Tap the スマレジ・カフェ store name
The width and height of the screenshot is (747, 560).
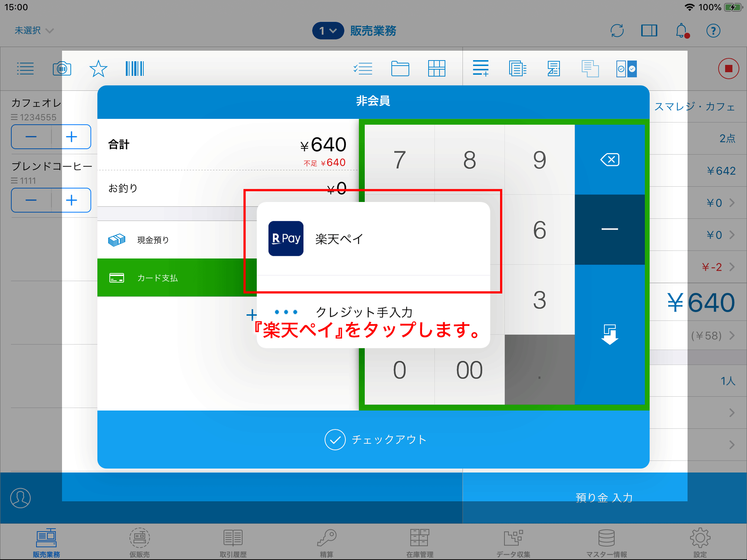tap(694, 106)
